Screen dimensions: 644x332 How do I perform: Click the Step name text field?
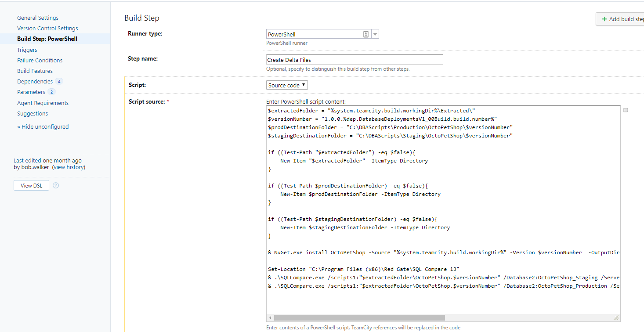pos(354,60)
